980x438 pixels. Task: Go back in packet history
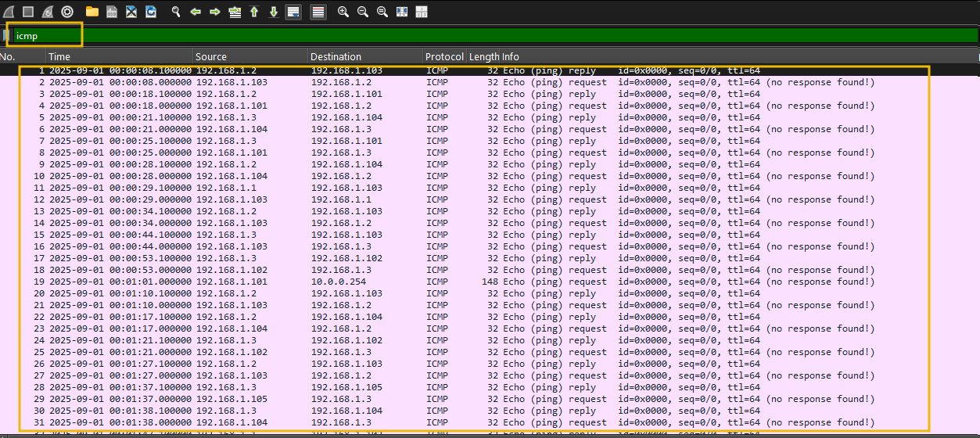196,12
